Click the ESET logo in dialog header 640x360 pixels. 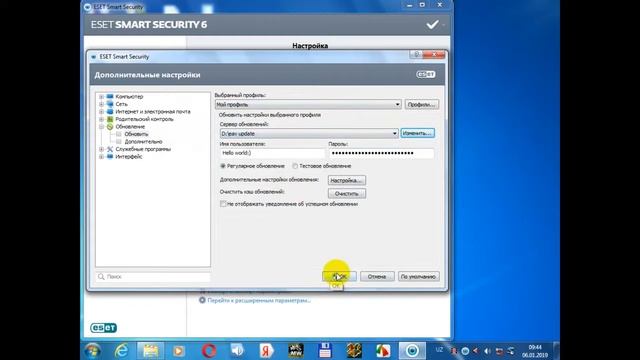click(x=426, y=75)
